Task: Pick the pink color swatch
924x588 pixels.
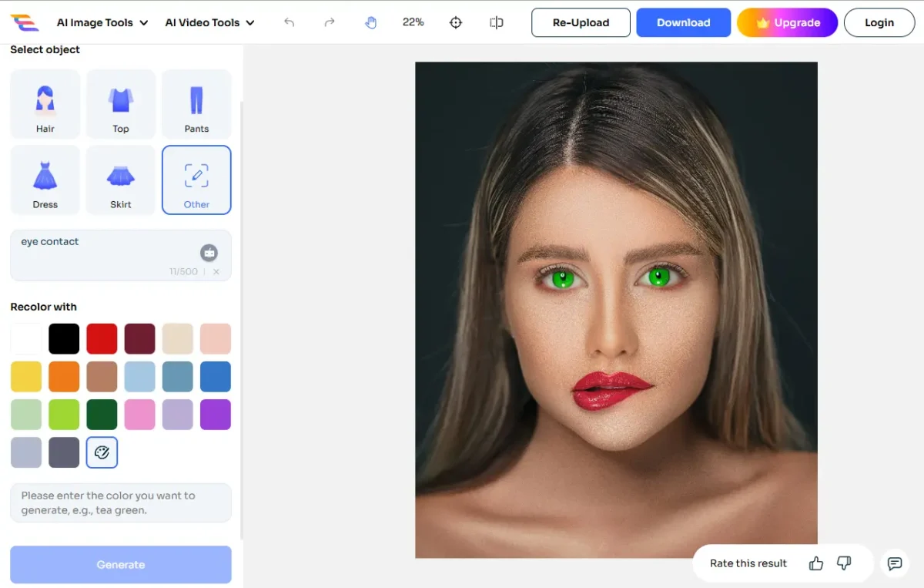Action: 140,415
